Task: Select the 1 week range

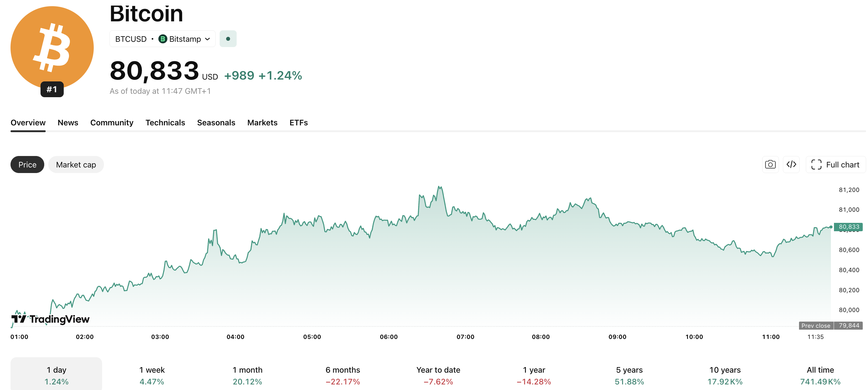Action: tap(152, 375)
